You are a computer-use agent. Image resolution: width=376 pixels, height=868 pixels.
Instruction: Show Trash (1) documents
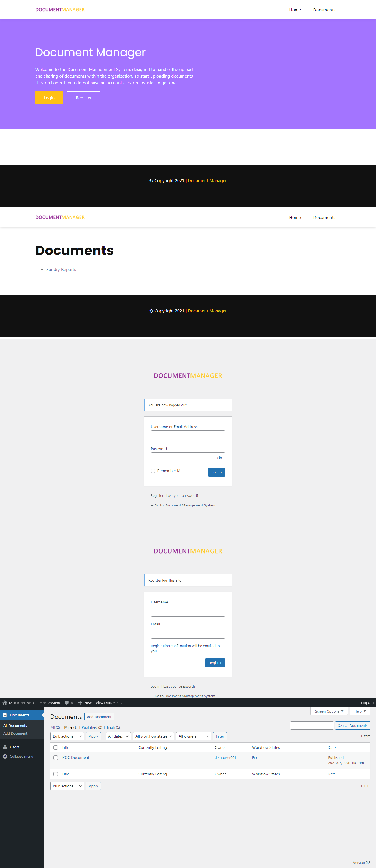coord(113,727)
